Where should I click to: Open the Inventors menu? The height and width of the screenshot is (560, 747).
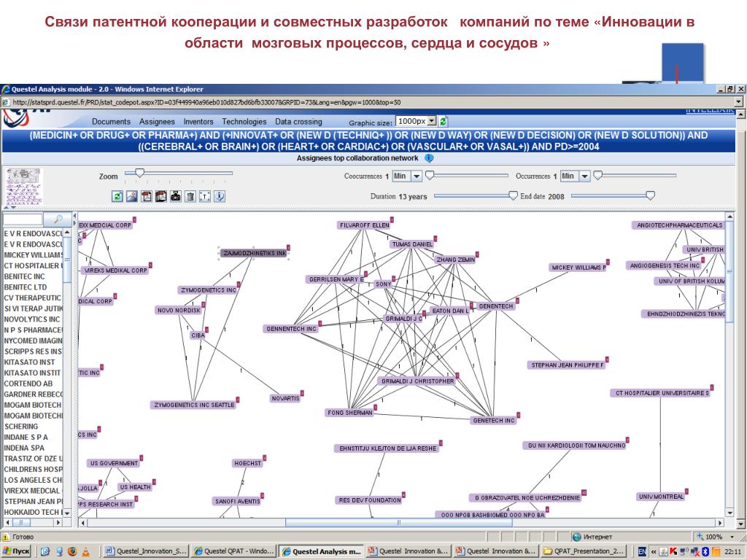(198, 122)
